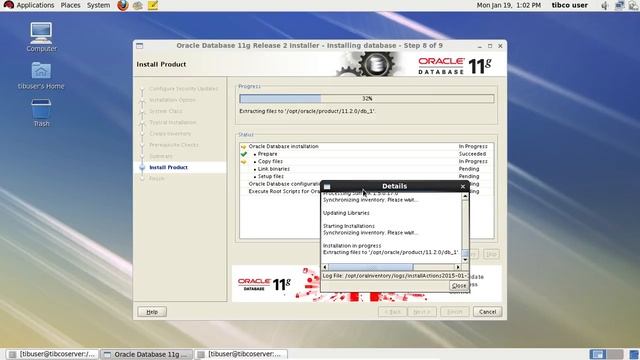Click the Log File path text in Details
640x360 pixels.
point(395,276)
